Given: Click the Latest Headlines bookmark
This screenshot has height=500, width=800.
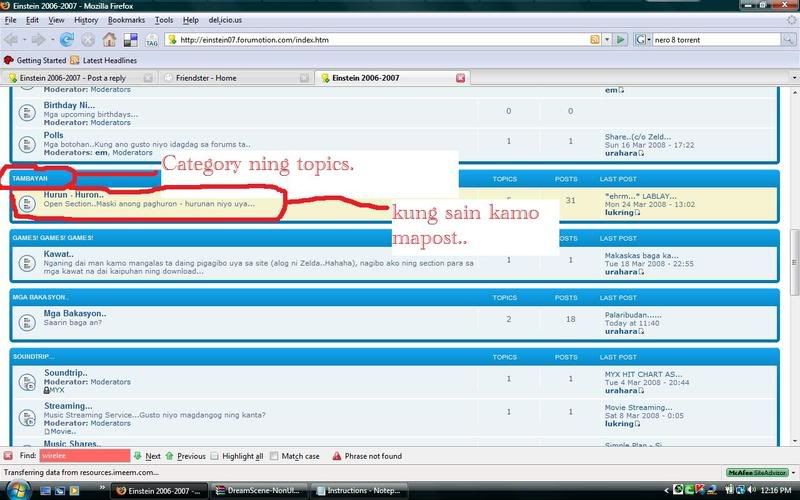Looking at the screenshot, I should coord(104,60).
